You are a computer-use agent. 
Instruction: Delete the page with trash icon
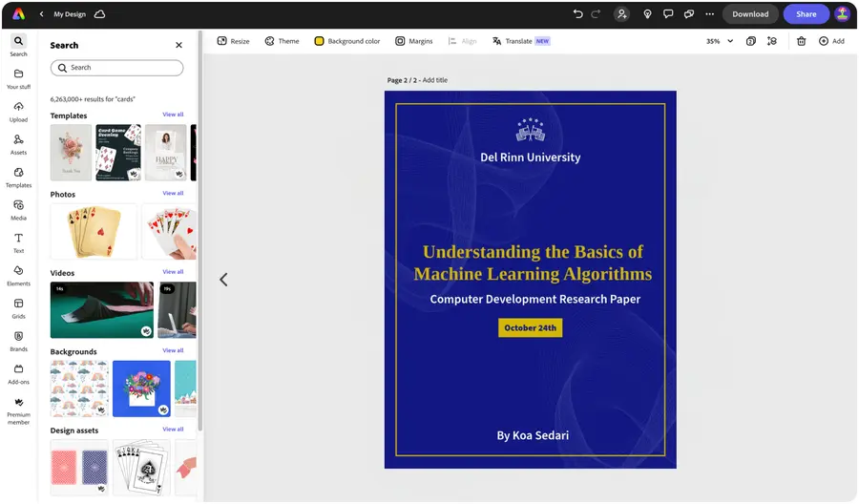(x=801, y=41)
